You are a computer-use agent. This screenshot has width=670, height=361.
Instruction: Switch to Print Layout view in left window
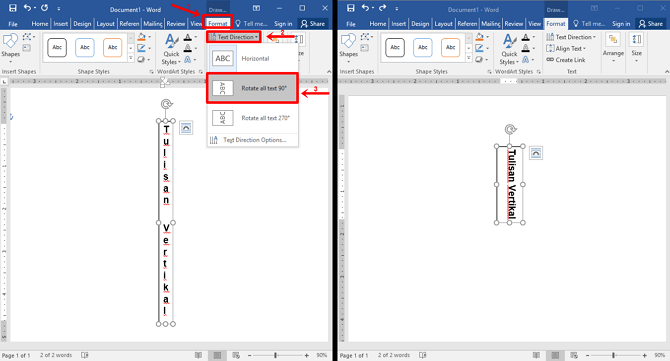217,355
